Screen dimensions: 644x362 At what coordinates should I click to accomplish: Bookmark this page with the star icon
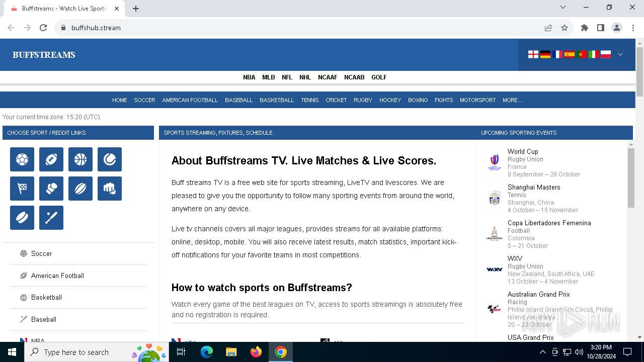[565, 28]
